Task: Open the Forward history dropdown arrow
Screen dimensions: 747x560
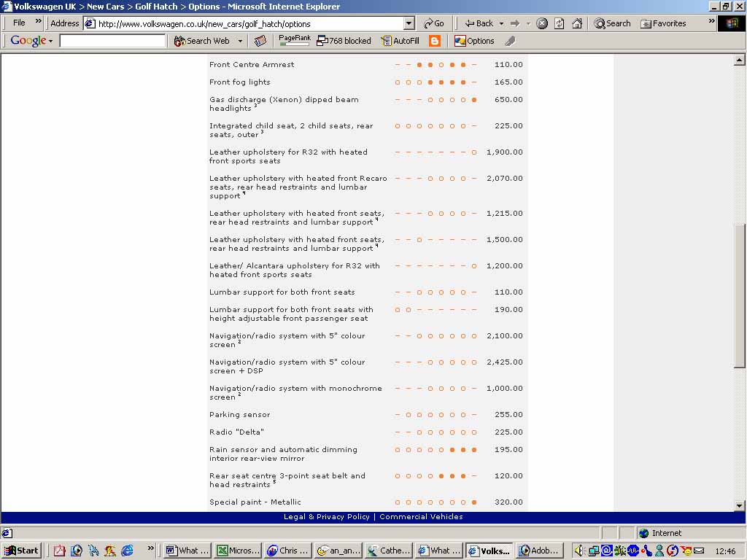Action: click(x=528, y=23)
